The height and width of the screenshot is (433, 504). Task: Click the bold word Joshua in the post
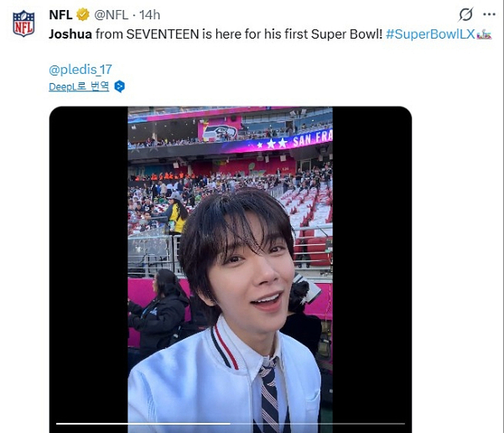(70, 34)
